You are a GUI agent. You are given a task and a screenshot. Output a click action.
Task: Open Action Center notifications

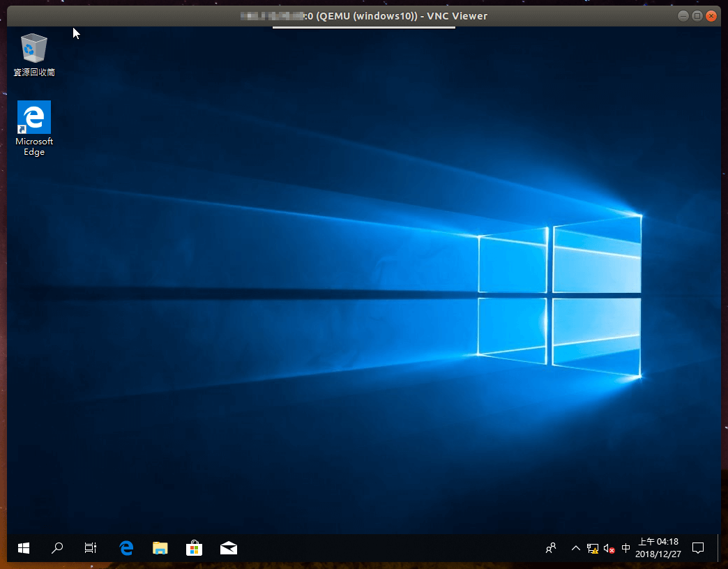698,548
